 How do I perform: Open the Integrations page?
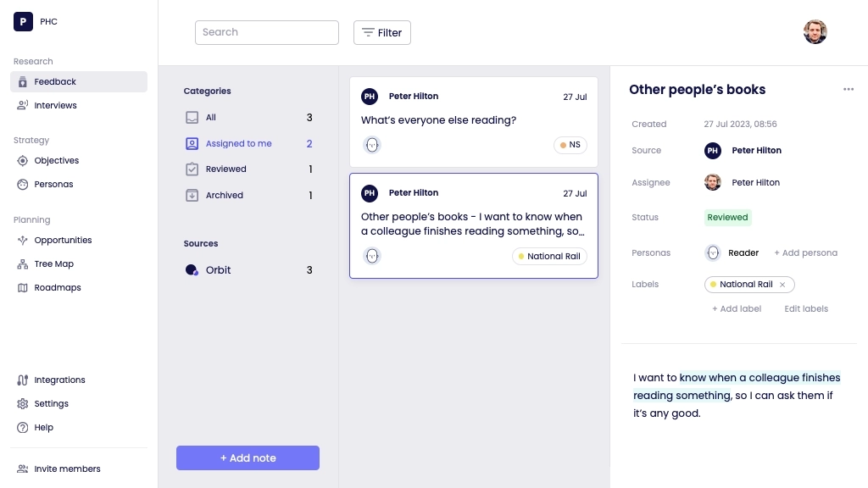[x=58, y=380]
